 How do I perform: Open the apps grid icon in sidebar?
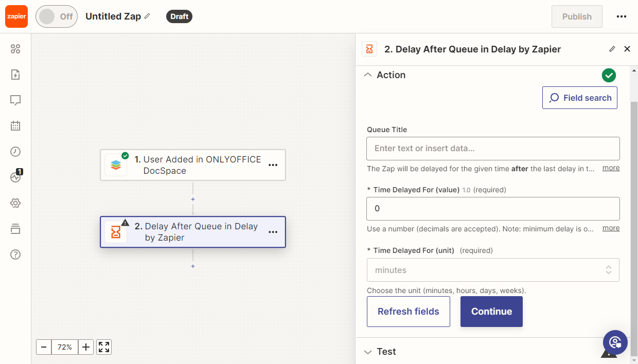tap(15, 49)
